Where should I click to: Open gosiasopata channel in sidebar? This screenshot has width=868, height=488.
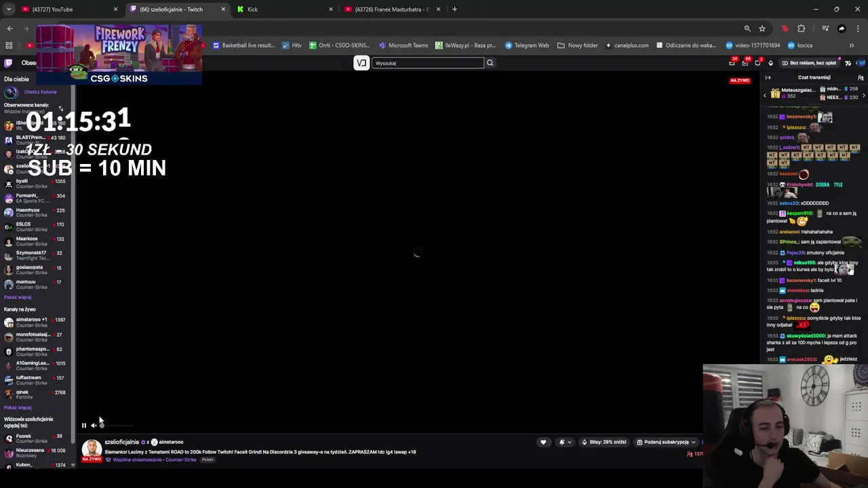click(35, 270)
